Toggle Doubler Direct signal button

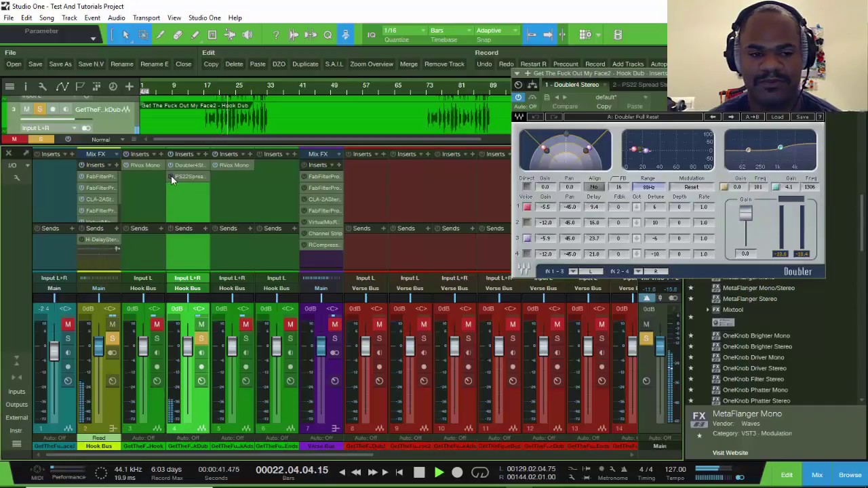point(527,187)
